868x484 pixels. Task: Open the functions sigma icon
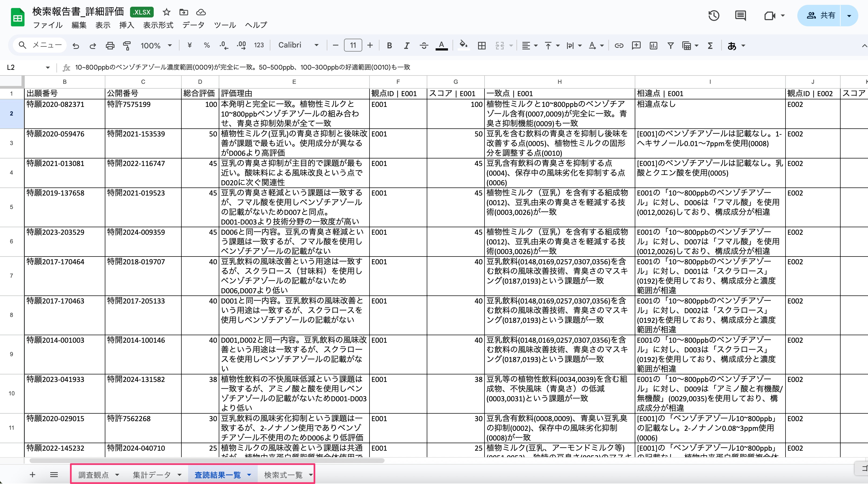point(710,45)
